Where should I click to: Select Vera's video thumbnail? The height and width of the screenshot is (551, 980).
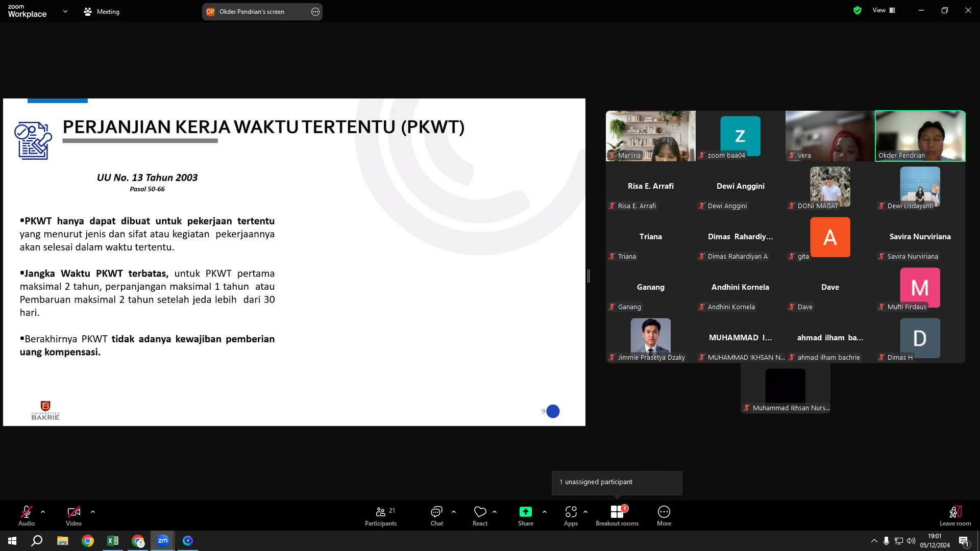point(830,136)
